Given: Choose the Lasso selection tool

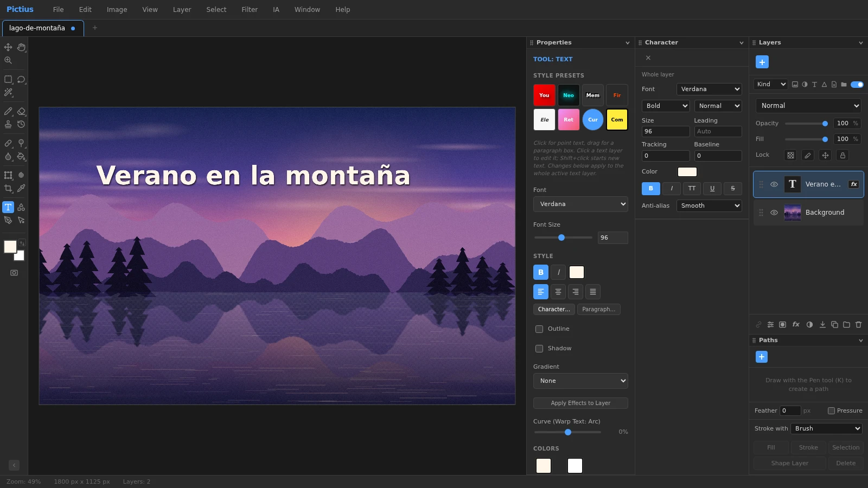Looking at the screenshot, I should tap(21, 79).
